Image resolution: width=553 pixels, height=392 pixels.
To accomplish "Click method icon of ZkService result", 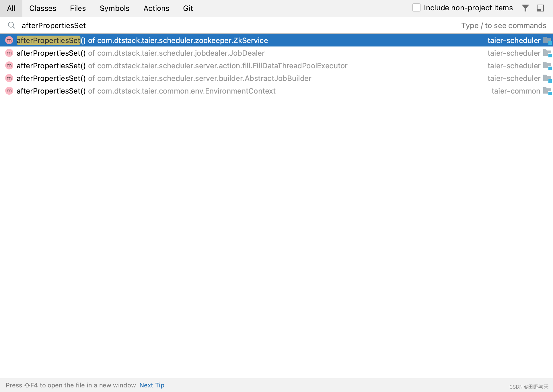I will 9,40.
